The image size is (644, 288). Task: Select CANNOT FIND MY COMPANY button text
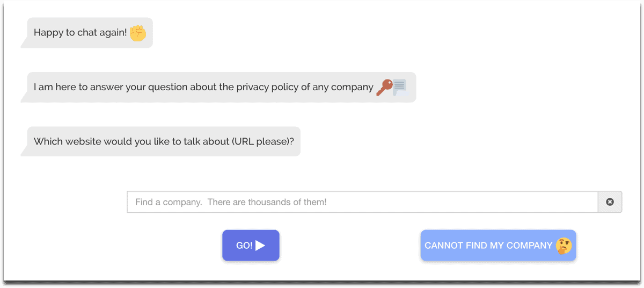point(488,246)
